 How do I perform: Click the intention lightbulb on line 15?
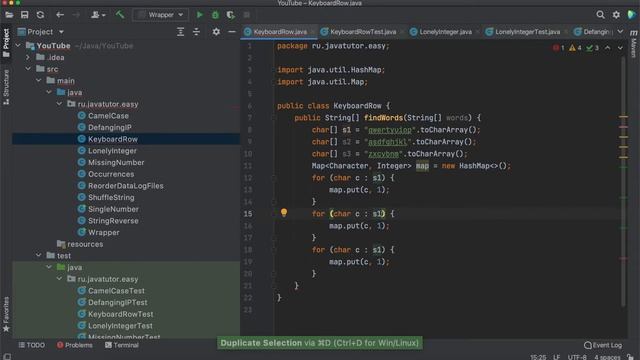(284, 212)
